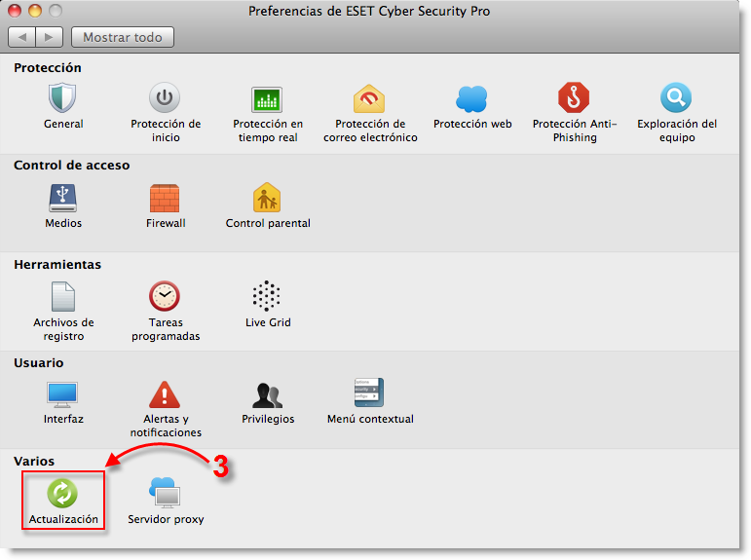Open Protección de inicio settings

(x=166, y=99)
